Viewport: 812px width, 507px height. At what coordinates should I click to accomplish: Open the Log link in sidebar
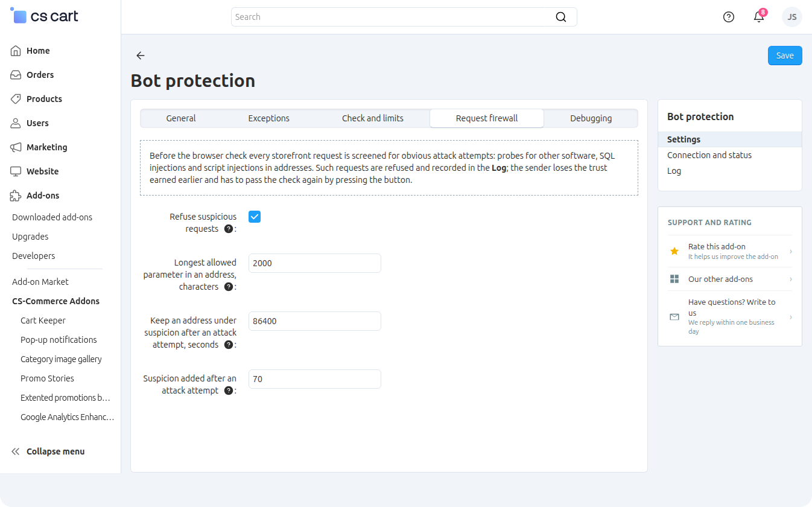(x=674, y=171)
